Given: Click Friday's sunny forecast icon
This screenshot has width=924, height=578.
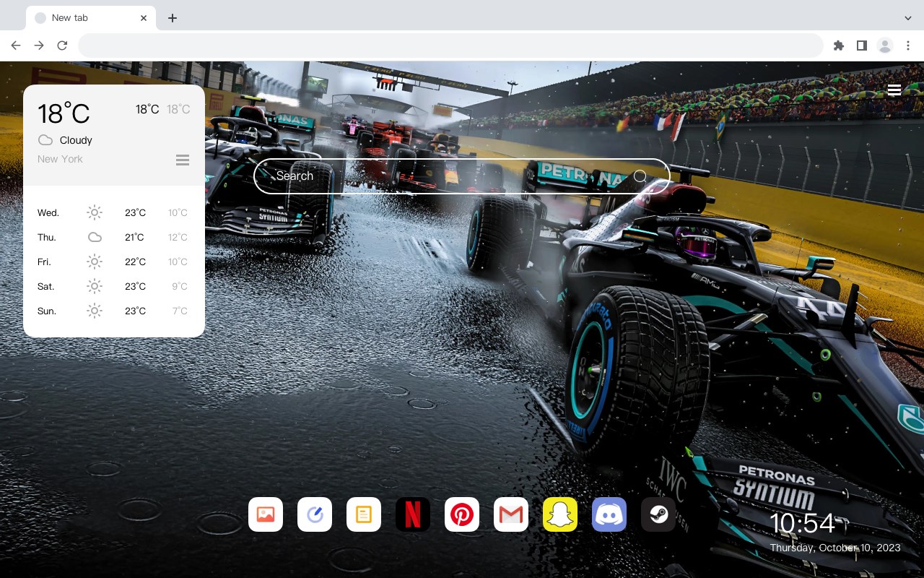Looking at the screenshot, I should 95,262.
